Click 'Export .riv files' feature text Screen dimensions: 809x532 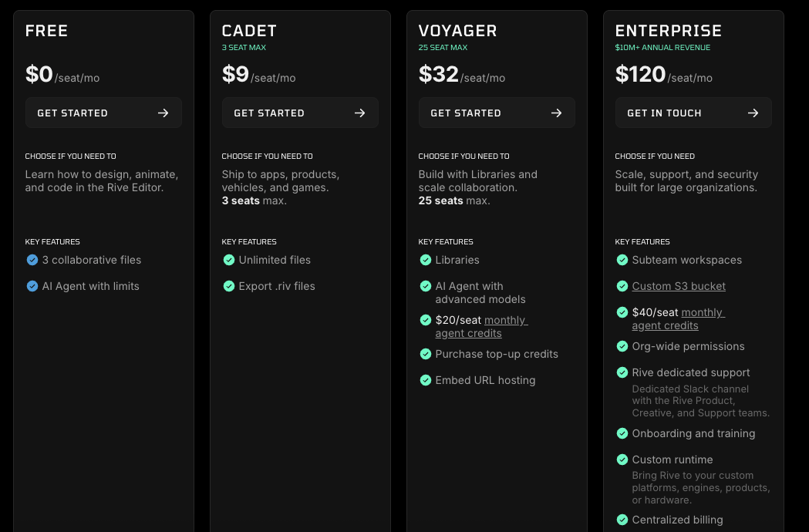(x=277, y=286)
